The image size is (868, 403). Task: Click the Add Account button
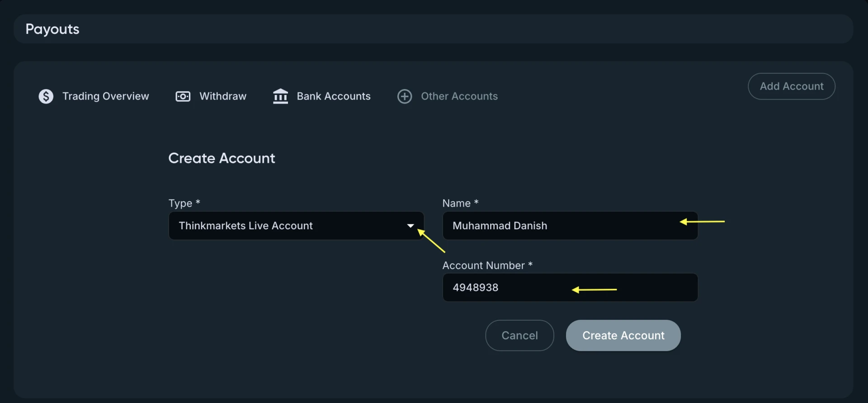click(x=791, y=86)
